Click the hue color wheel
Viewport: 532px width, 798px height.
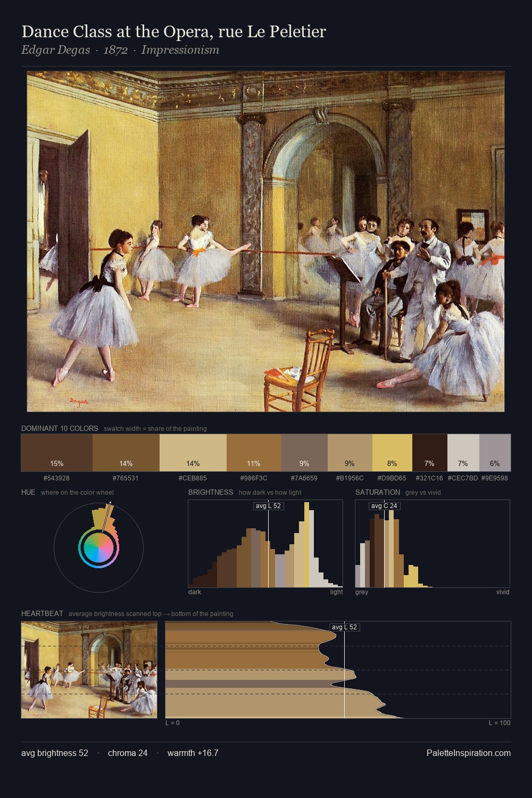tap(98, 547)
